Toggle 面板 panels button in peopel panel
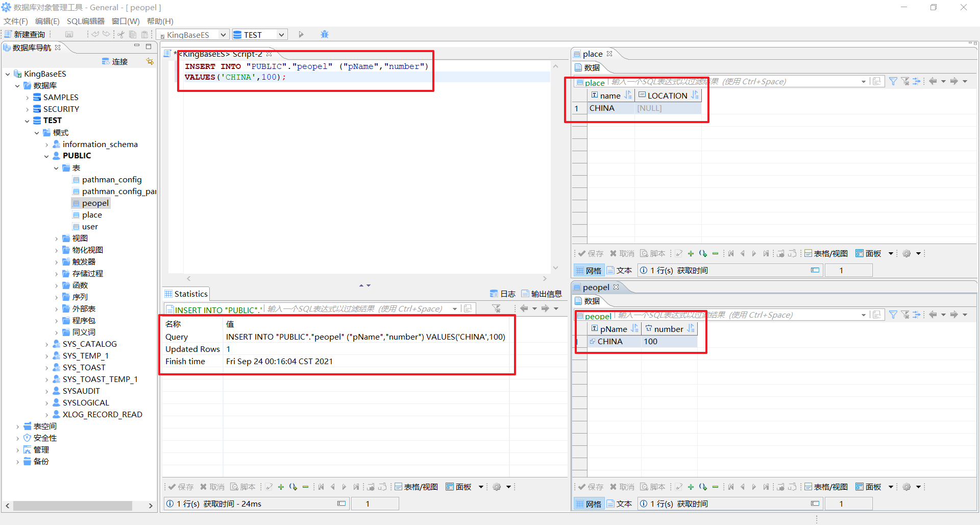Viewport: 980px width, 525px height. [868, 487]
